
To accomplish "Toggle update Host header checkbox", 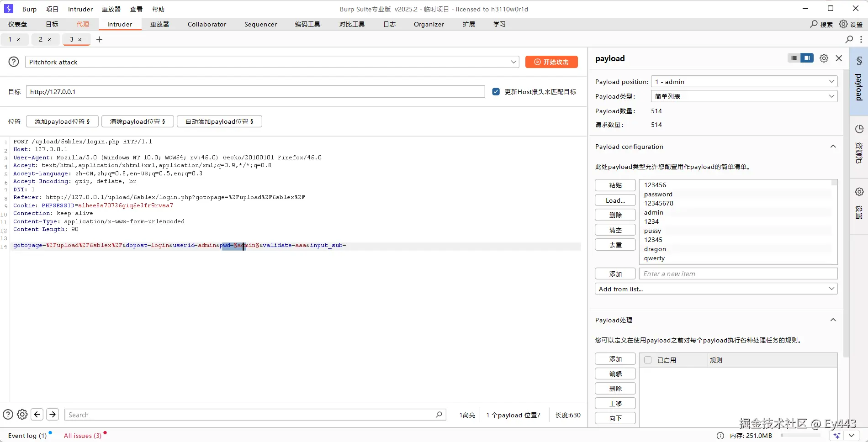I will 496,92.
